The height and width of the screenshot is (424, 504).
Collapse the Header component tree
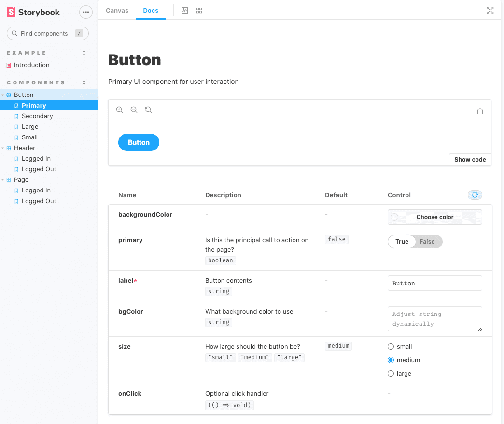[3, 148]
